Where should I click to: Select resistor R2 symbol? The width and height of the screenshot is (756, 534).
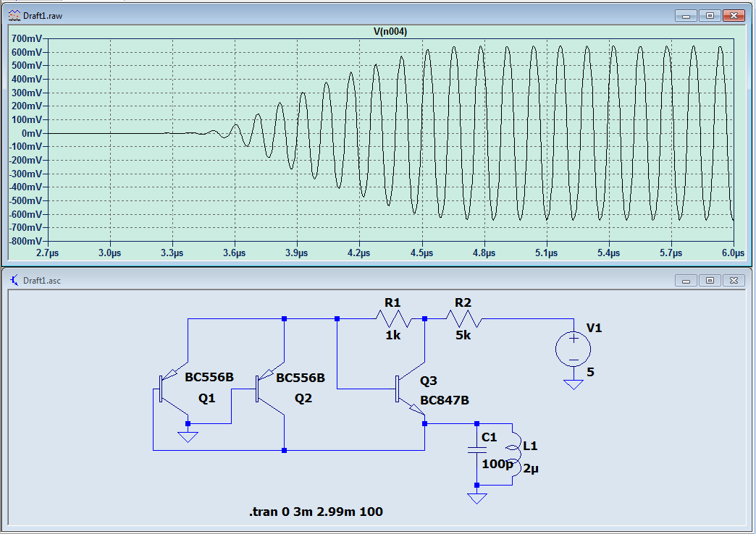point(464,318)
